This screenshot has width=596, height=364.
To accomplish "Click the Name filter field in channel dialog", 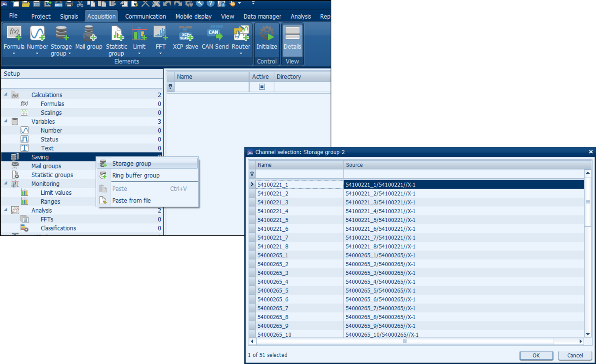I will pos(299,174).
